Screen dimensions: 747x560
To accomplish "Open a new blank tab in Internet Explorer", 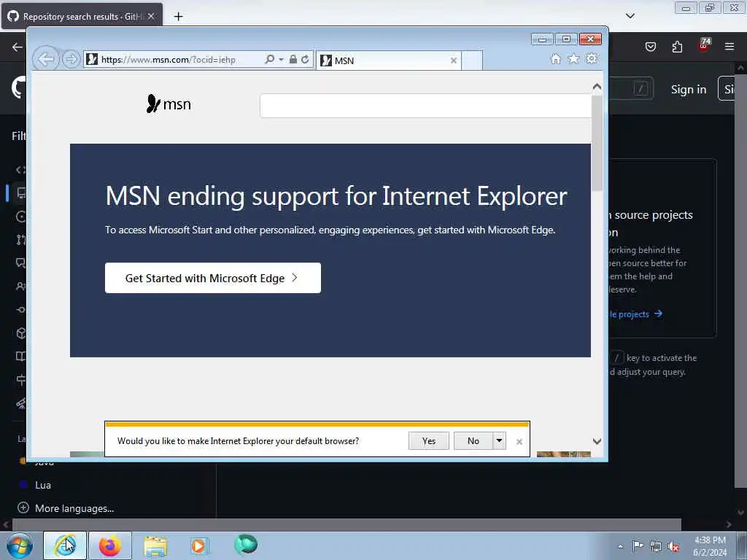I will click(x=472, y=61).
